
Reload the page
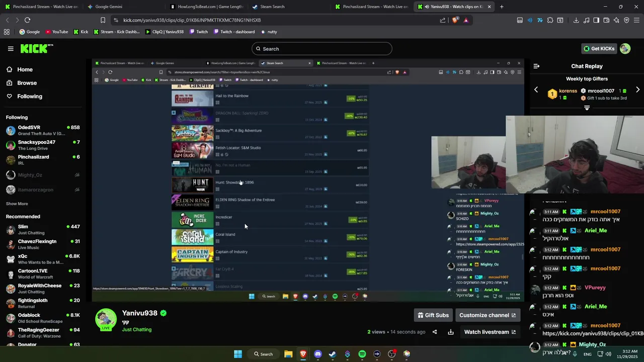pos(27,20)
